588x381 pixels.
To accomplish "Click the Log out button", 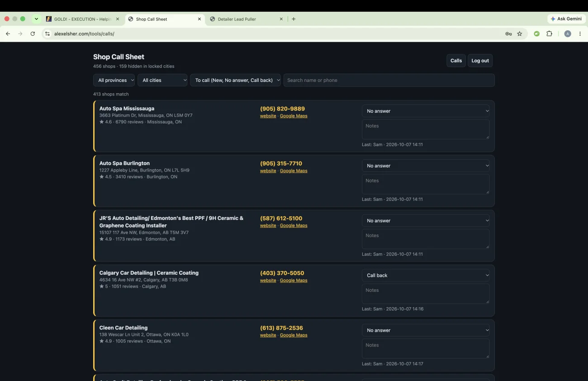I will coord(480,61).
